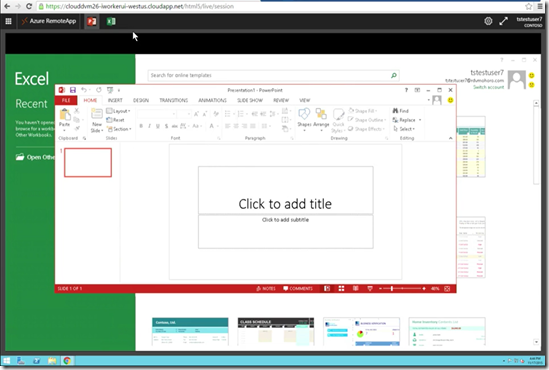Click Reset slide button
The width and height of the screenshot is (549, 370).
click(116, 120)
